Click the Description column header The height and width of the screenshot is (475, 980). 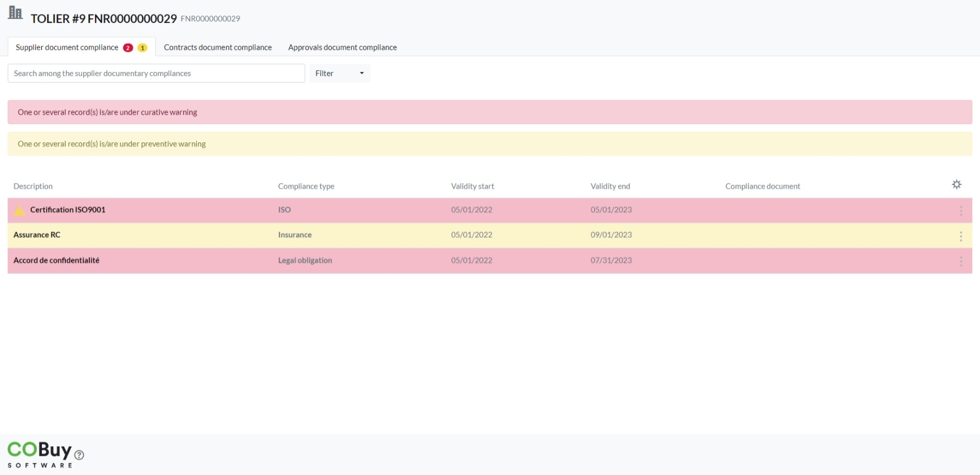(33, 186)
